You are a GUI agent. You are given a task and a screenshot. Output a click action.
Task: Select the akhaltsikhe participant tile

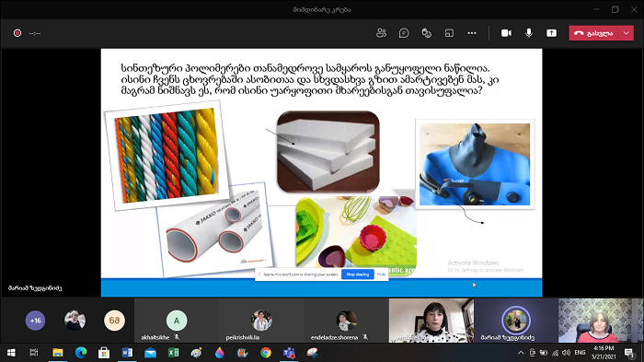click(177, 321)
